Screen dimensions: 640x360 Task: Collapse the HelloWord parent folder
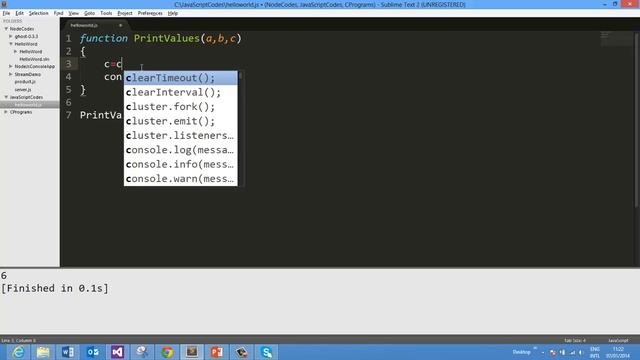click(11, 44)
